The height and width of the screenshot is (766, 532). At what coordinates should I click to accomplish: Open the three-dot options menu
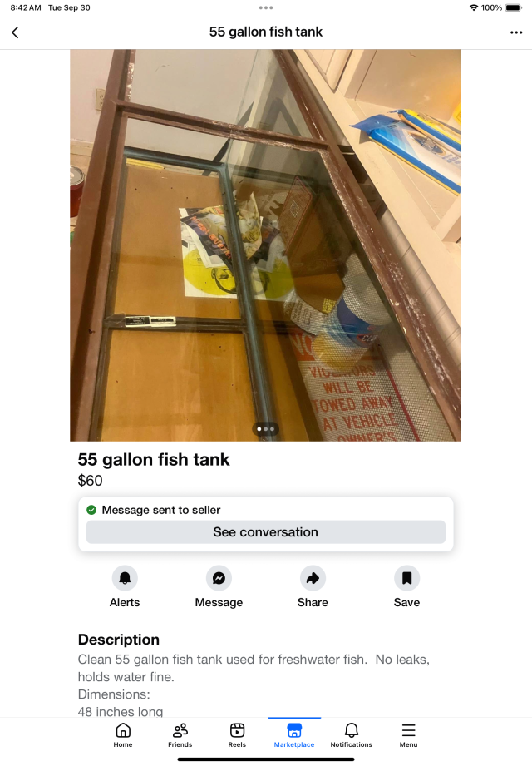516,32
